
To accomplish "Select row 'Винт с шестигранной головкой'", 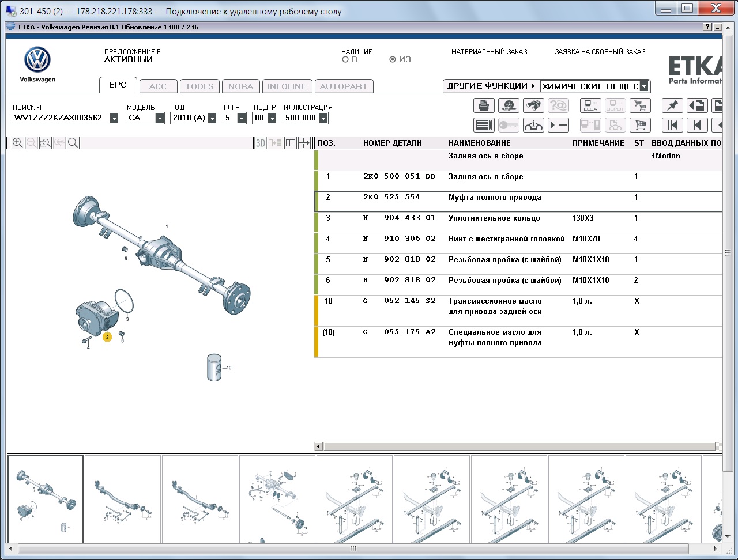I will coord(518,243).
